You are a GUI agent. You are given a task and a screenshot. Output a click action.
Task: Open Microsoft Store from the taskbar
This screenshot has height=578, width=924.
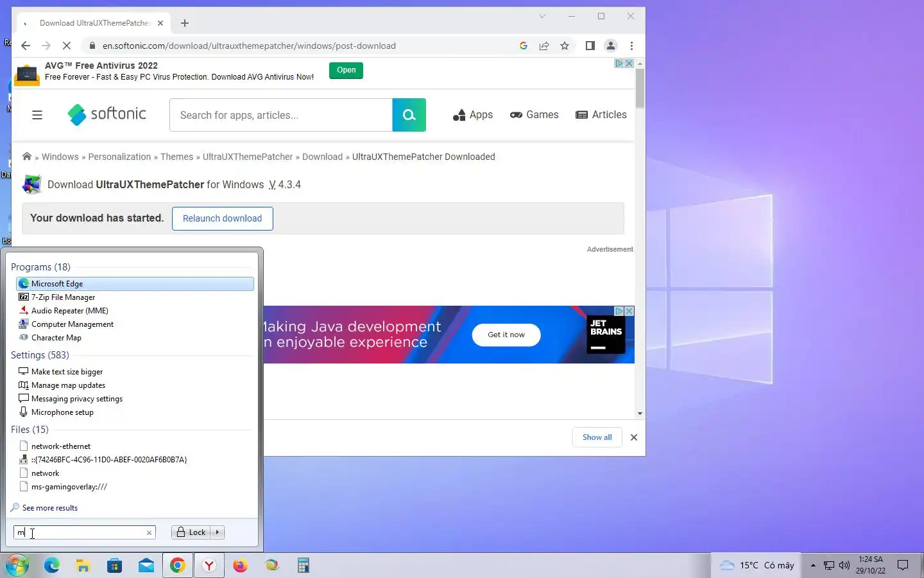[114, 565]
